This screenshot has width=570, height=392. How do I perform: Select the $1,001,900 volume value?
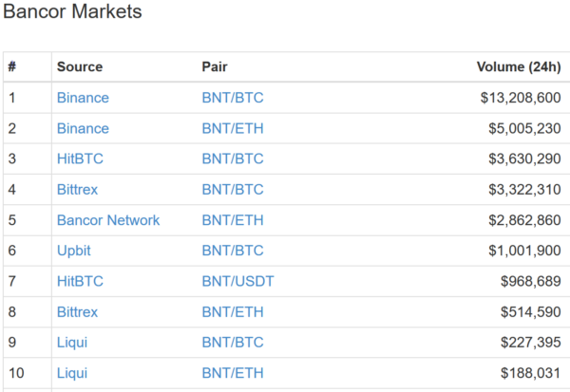click(x=524, y=251)
